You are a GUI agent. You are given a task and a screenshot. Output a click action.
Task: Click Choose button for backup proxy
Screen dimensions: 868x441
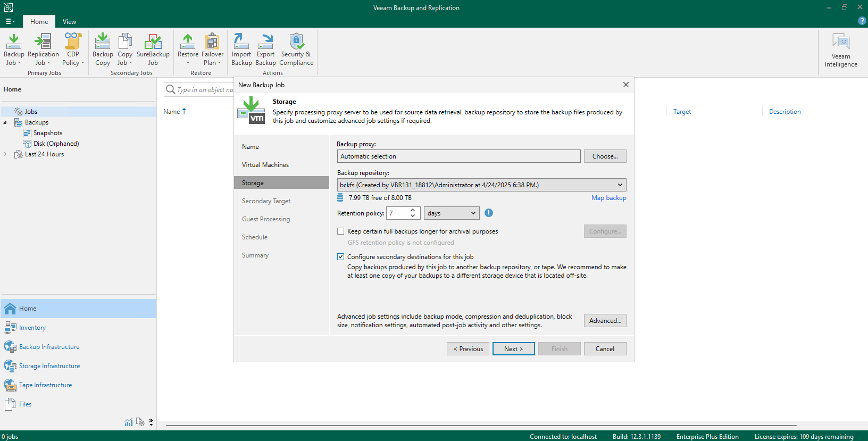(605, 156)
